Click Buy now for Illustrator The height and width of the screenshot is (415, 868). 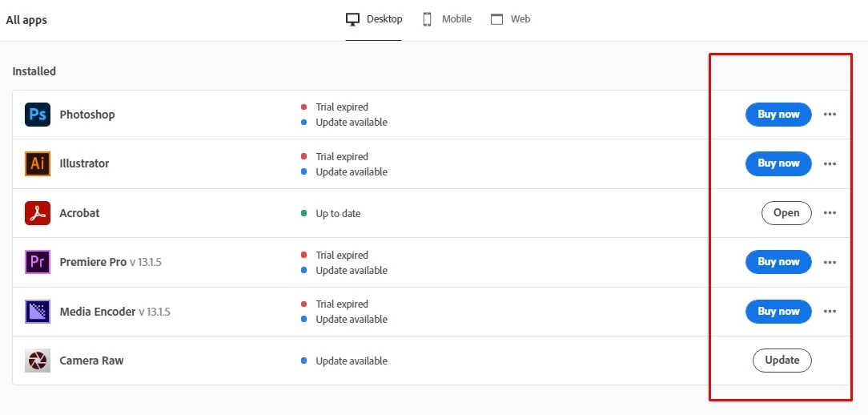tap(778, 163)
